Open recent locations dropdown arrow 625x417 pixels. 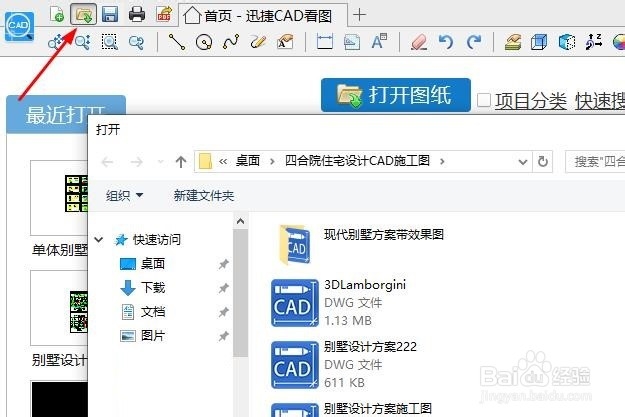(161, 162)
